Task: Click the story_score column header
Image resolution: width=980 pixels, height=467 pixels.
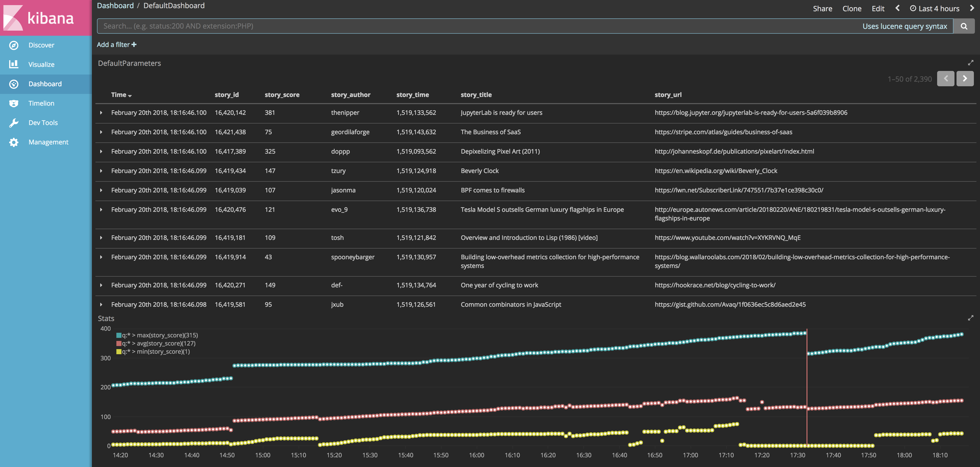Action: [x=282, y=95]
